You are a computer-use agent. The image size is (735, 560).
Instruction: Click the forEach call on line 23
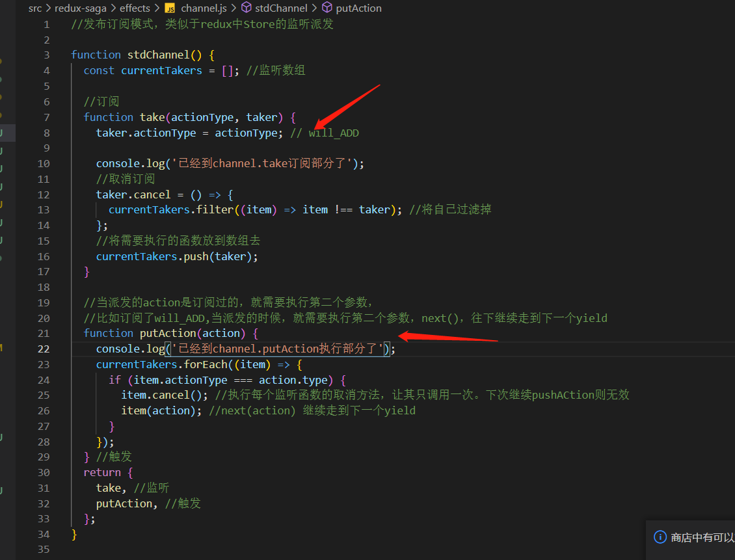pyautogui.click(x=206, y=364)
